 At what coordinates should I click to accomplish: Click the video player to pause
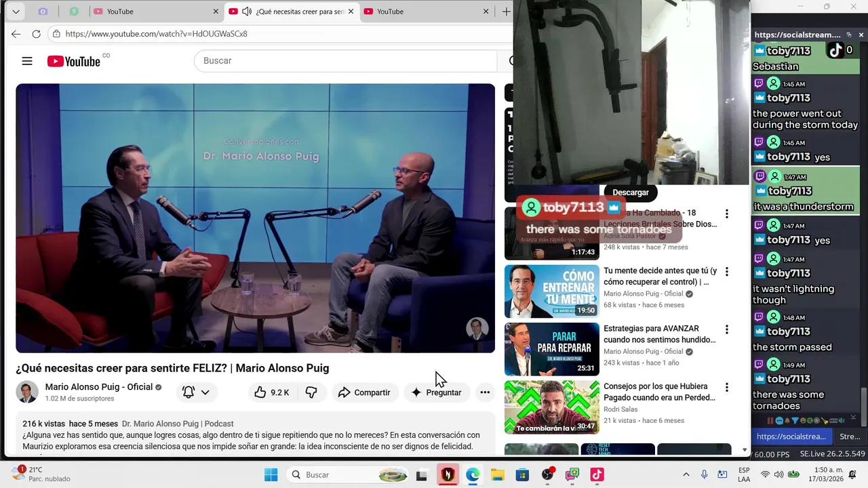tap(255, 218)
